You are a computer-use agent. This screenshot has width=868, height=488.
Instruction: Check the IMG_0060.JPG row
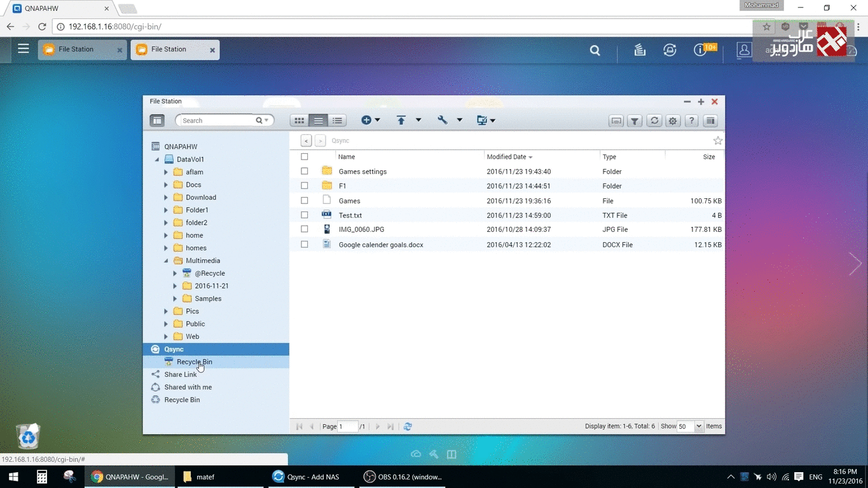coord(305,229)
